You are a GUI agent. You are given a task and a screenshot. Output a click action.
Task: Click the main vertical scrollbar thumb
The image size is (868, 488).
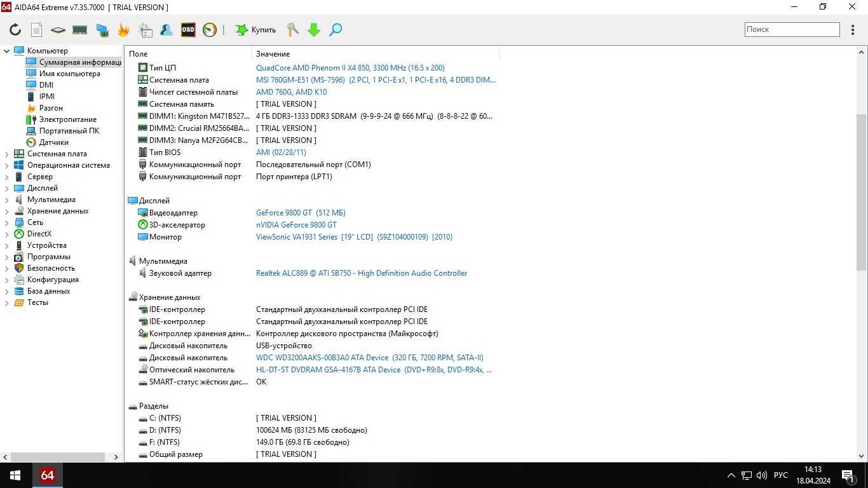pos(862,193)
